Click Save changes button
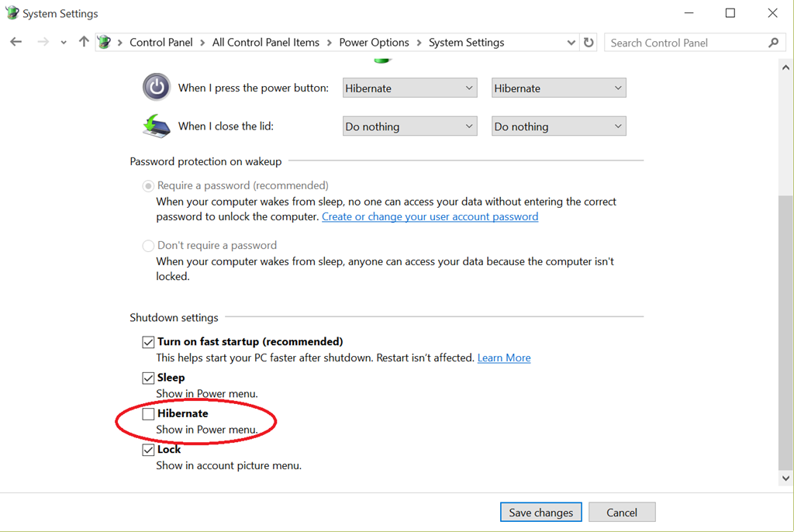The height and width of the screenshot is (532, 794). [x=540, y=513]
